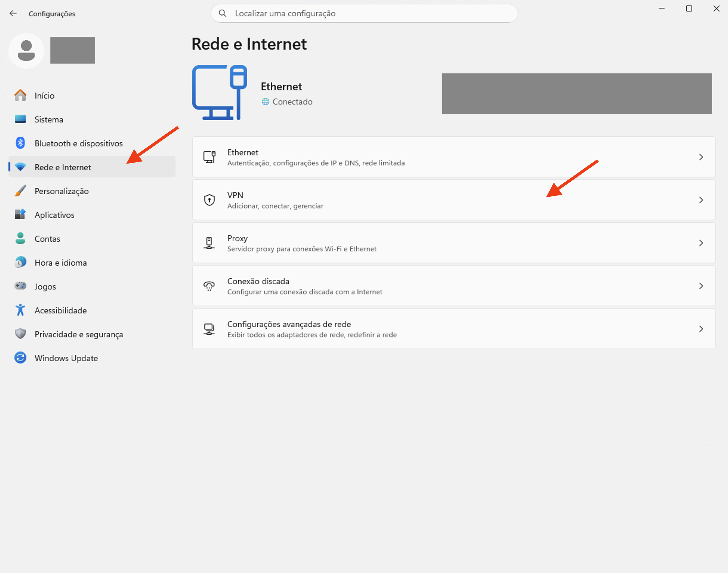Click the Jogos gamepad icon

click(21, 286)
